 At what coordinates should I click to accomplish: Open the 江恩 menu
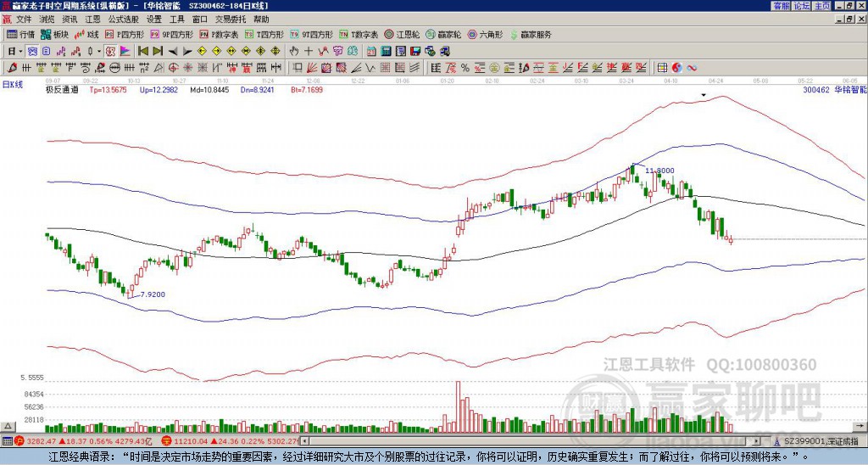pyautogui.click(x=92, y=20)
